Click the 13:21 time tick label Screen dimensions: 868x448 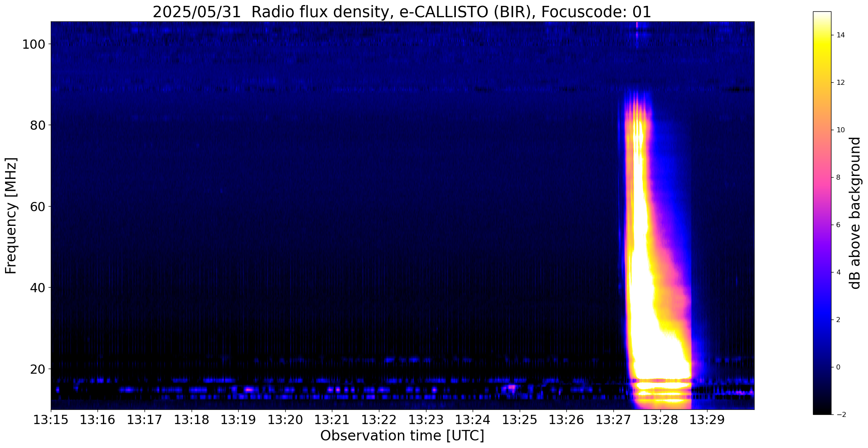[332, 420]
